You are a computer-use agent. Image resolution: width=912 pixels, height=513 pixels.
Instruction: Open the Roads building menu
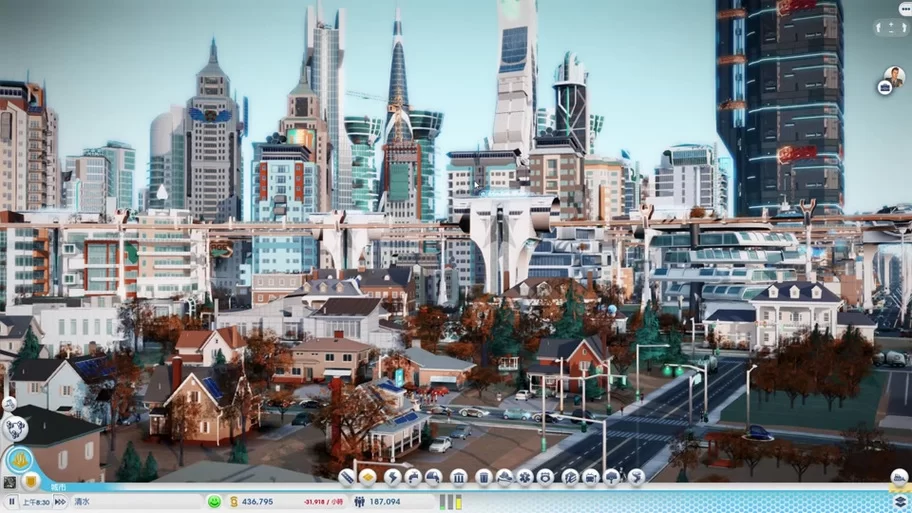347,478
